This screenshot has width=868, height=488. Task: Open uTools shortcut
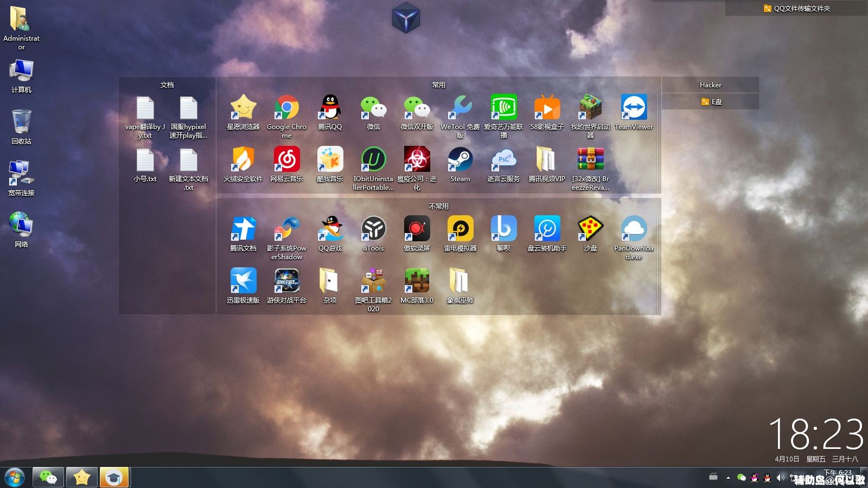[x=373, y=234]
